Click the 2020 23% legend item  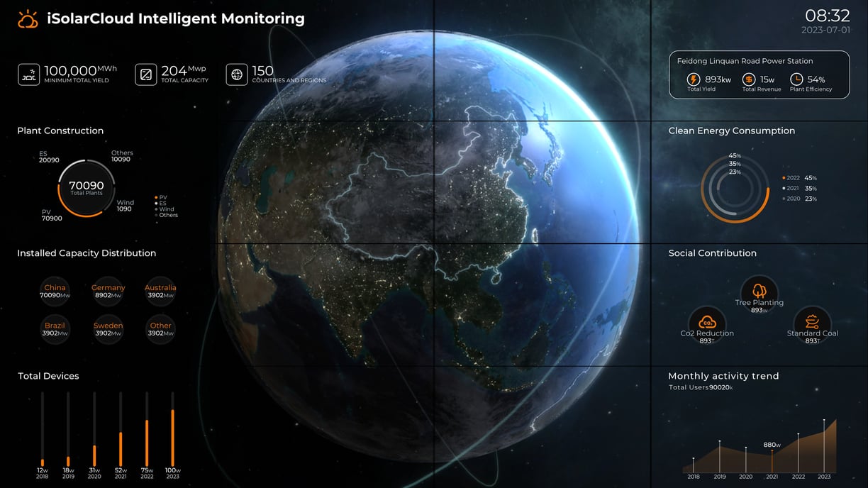pyautogui.click(x=799, y=199)
